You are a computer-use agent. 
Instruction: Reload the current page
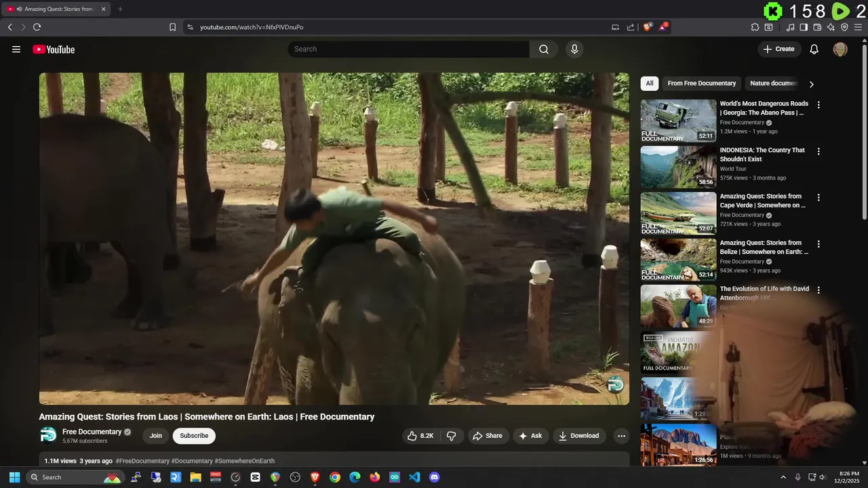pos(37,27)
